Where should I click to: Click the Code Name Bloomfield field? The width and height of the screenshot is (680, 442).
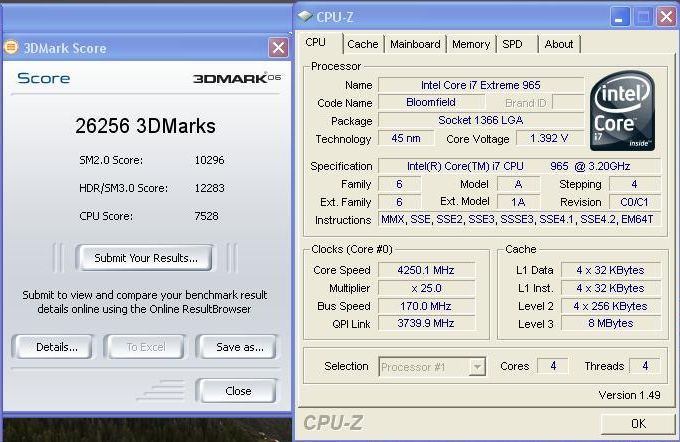pyautogui.click(x=431, y=102)
